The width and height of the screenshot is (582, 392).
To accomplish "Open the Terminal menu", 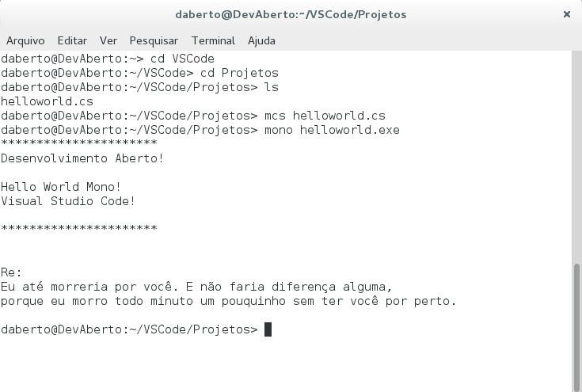I will coord(213,40).
